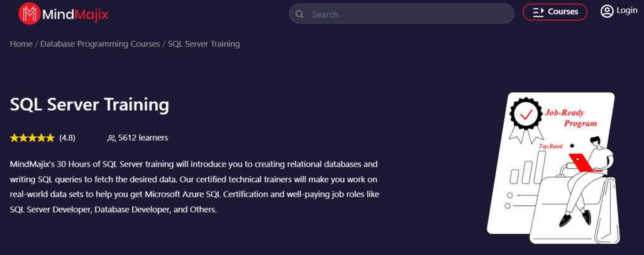644x255 pixels.
Task: Open the Home breadcrumb link
Action: [x=21, y=44]
